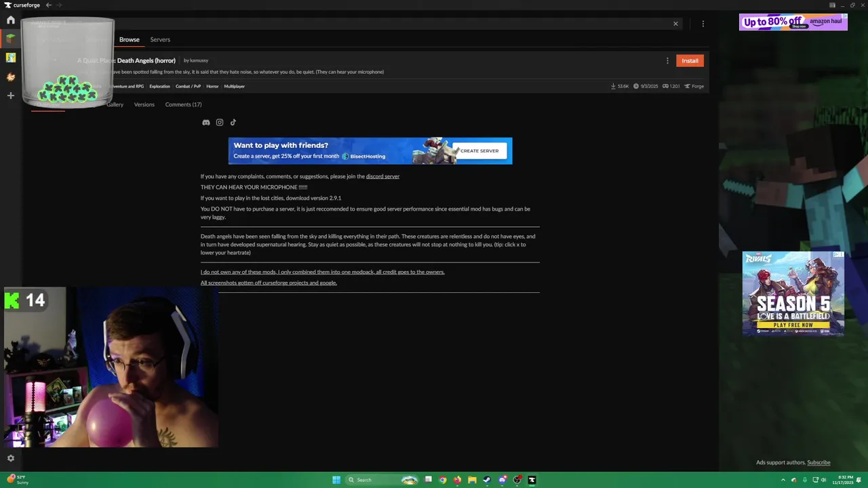This screenshot has width=868, height=488.
Task: Open CurseForge settings gear icon
Action: click(11, 458)
